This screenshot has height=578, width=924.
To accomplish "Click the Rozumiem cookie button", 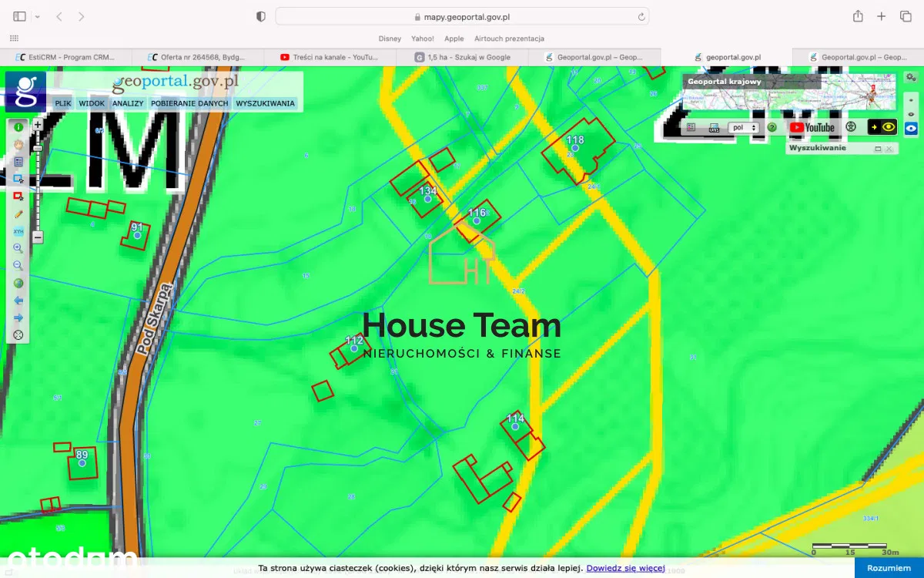I will (x=888, y=568).
